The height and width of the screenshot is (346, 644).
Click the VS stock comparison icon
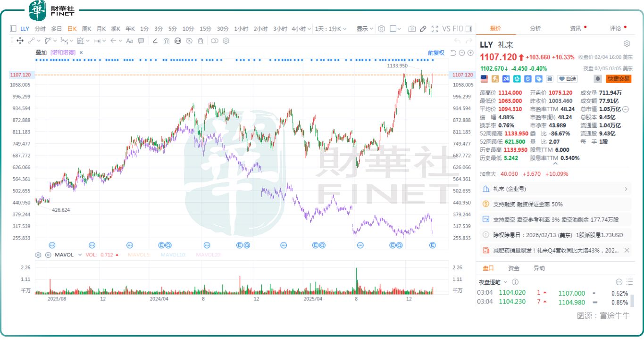click(446, 29)
